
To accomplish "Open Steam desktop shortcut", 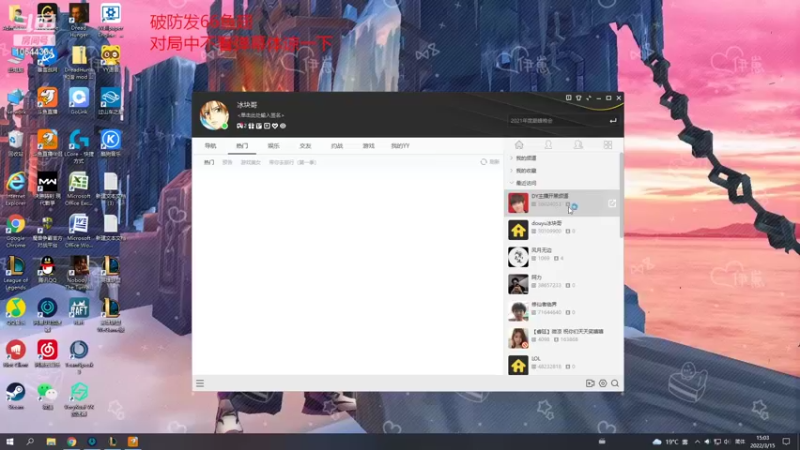I will tap(16, 396).
